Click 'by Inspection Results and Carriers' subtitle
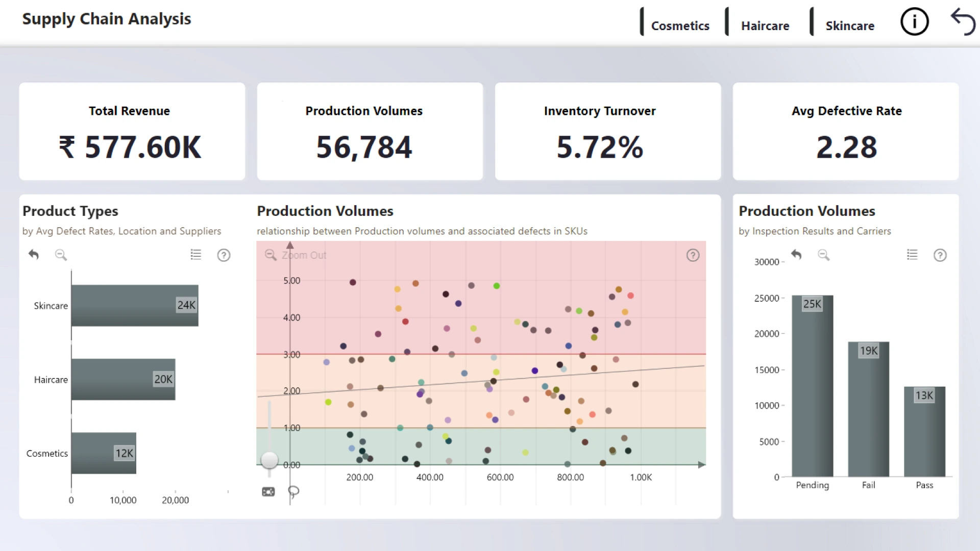 [815, 231]
